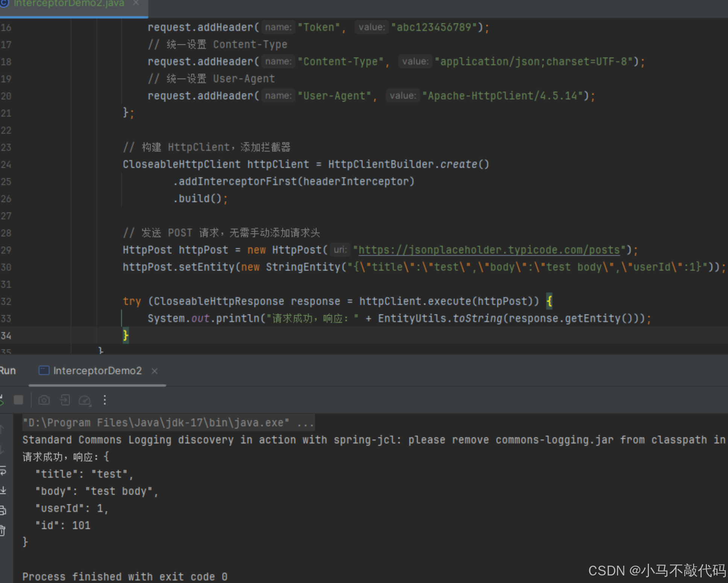This screenshot has height=583, width=728.
Task: Select the InterceptorDemo2.java editor tab
Action: 68,4
